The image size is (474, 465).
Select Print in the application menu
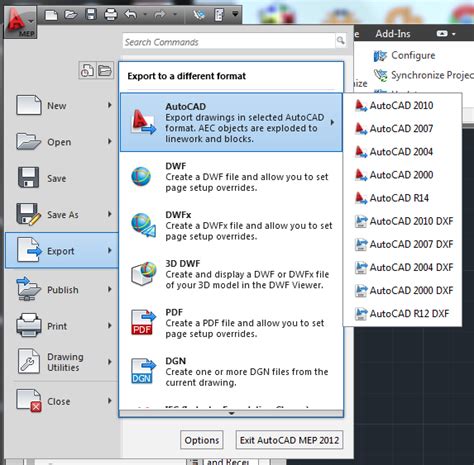62,326
